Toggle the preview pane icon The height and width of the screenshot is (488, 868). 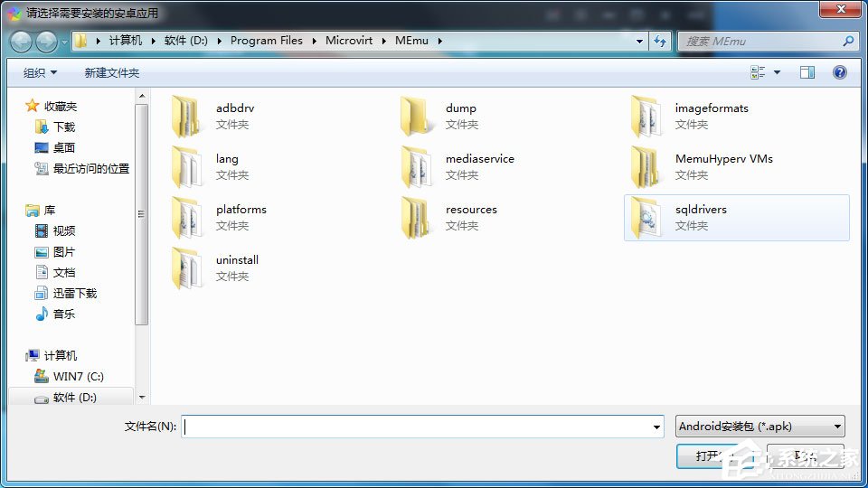point(807,72)
